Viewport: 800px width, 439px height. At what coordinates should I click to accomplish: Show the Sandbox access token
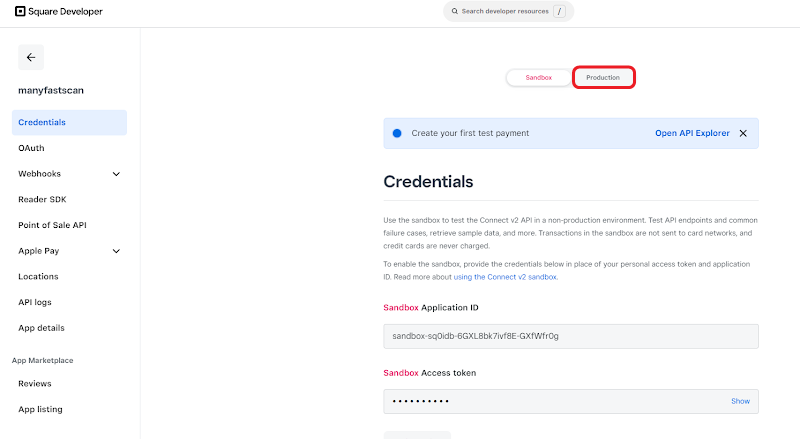(740, 401)
